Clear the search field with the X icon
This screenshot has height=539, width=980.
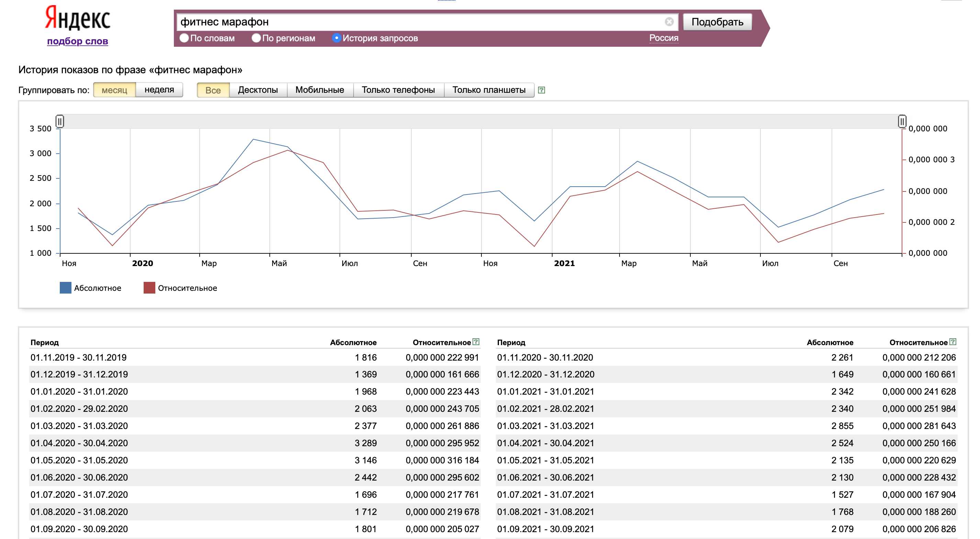tap(669, 22)
